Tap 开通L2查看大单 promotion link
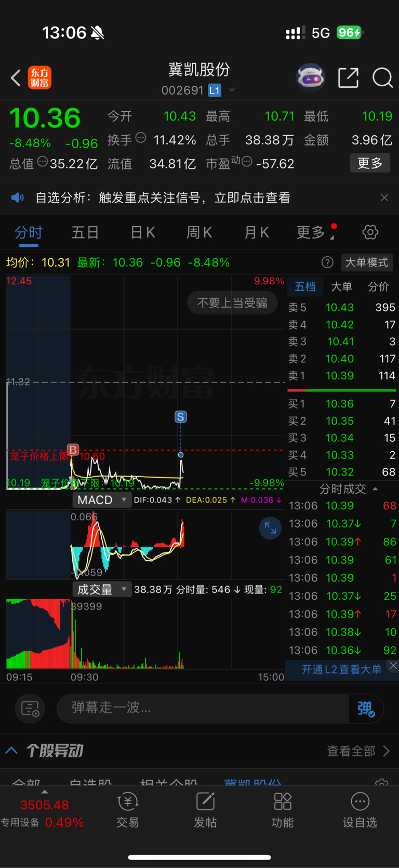 click(x=341, y=669)
